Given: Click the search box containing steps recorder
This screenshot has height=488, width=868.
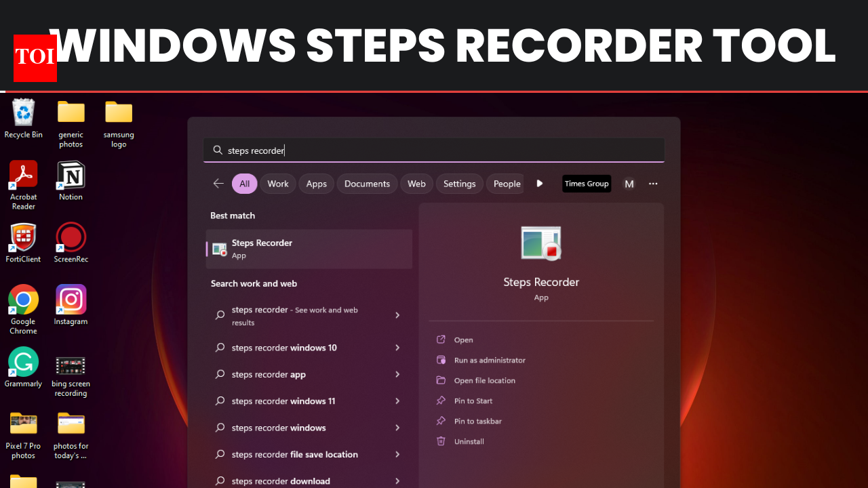Looking at the screenshot, I should point(434,150).
